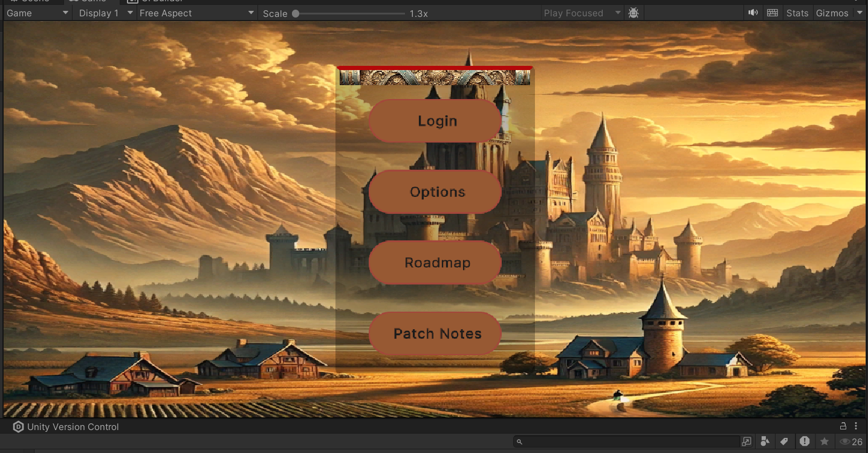Toggle the Frame Debugger bug icon
The width and height of the screenshot is (868, 453).
click(x=633, y=13)
